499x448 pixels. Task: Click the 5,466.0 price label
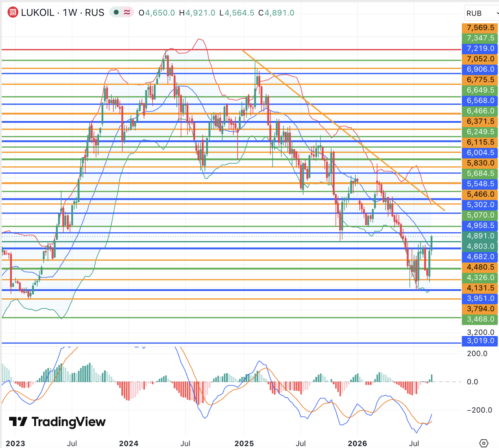click(x=480, y=195)
